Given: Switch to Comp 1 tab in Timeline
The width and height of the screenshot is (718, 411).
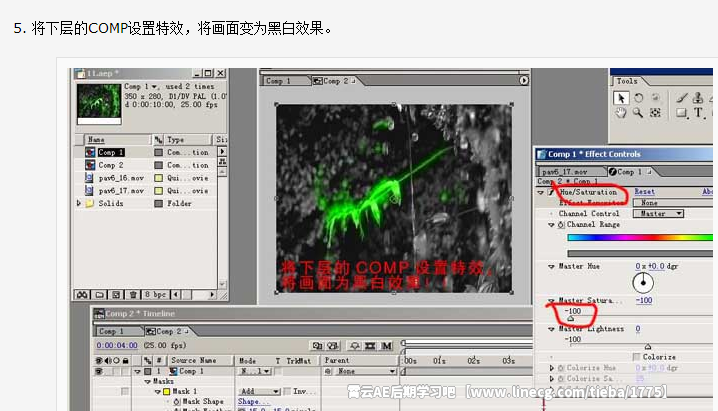Looking at the screenshot, I should [x=119, y=331].
